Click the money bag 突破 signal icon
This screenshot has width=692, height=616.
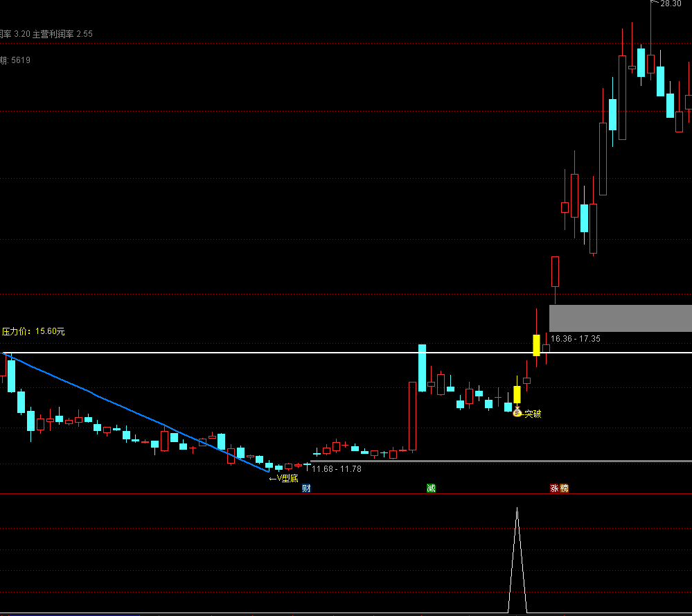tap(517, 413)
